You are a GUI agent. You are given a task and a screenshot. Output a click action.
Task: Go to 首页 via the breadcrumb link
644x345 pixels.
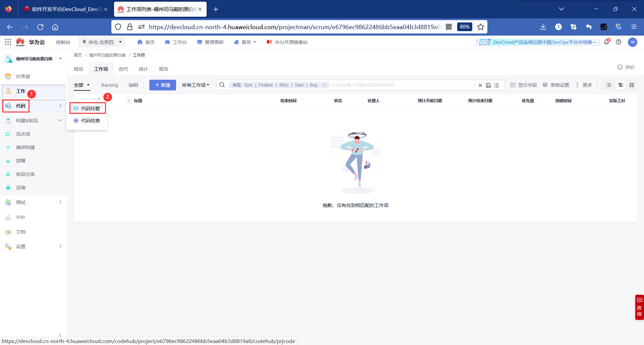(77, 55)
